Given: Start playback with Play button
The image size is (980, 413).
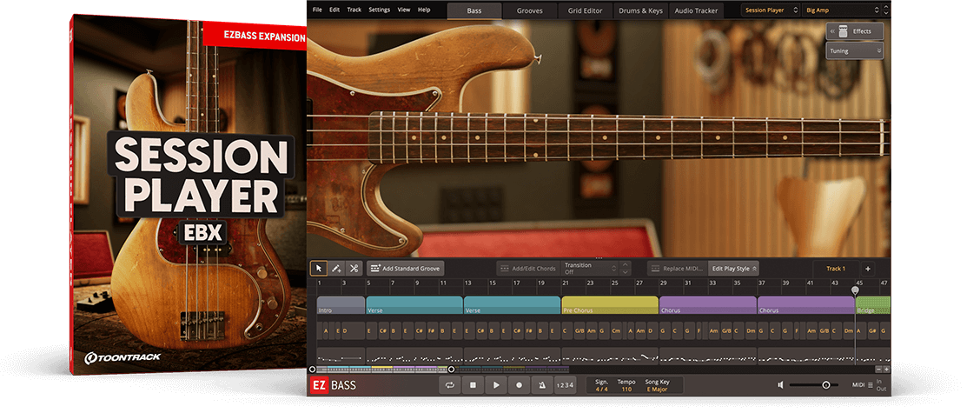Looking at the screenshot, I should (x=496, y=385).
